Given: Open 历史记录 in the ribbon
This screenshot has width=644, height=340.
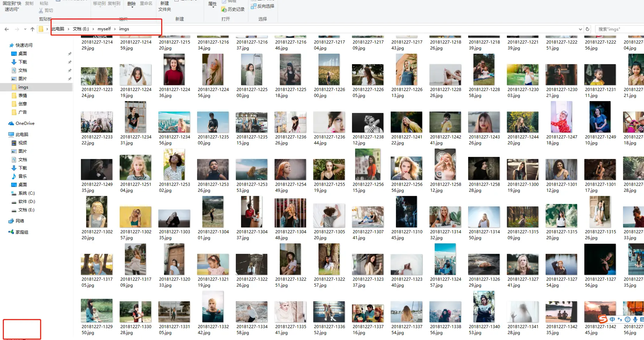Looking at the screenshot, I should pyautogui.click(x=233, y=9).
